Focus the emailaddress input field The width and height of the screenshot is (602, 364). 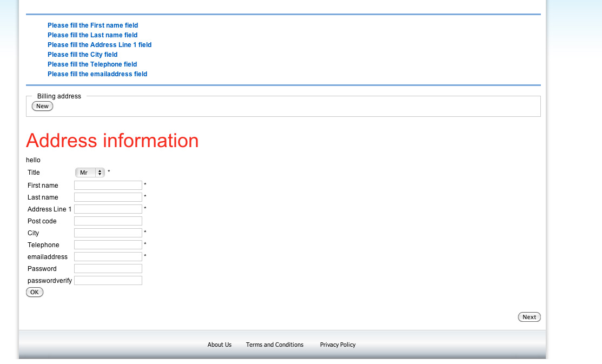(108, 256)
